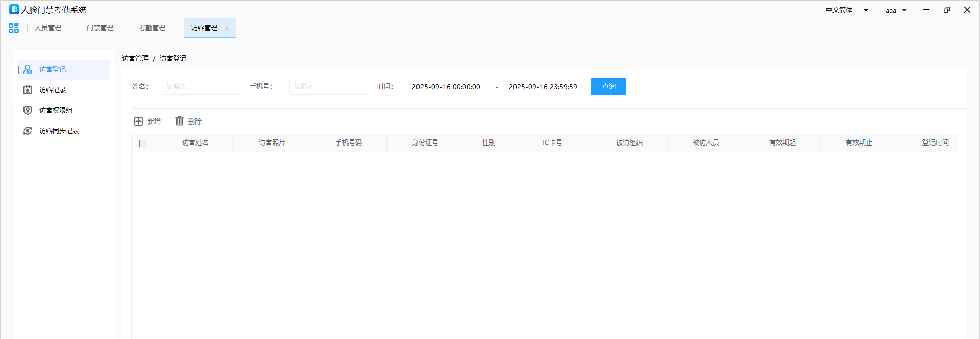Open 访客记录 via its sidebar icon
This screenshot has width=980, height=339.
pos(28,90)
